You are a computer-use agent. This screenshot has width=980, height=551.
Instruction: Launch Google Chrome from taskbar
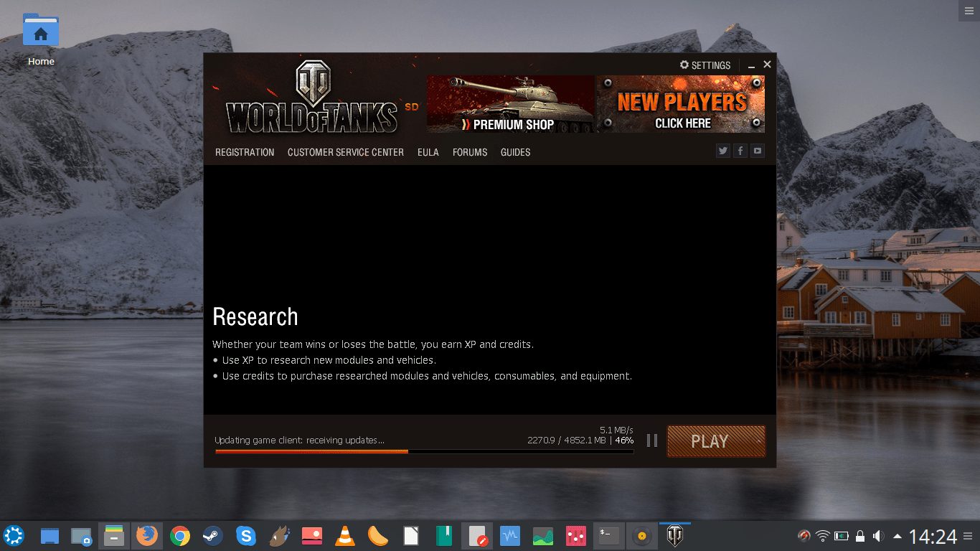(x=180, y=536)
